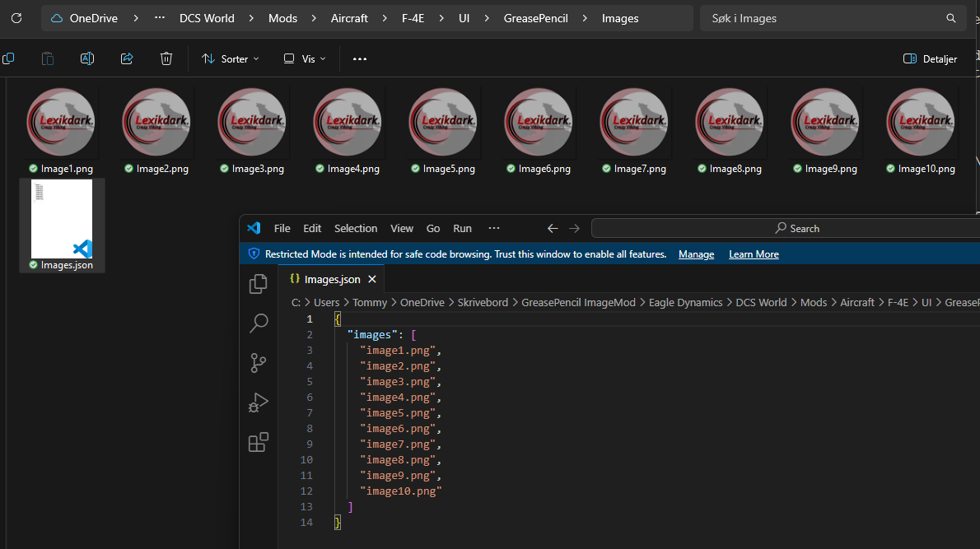Click the Søk i Images search field
This screenshot has width=980, height=549.
[824, 18]
